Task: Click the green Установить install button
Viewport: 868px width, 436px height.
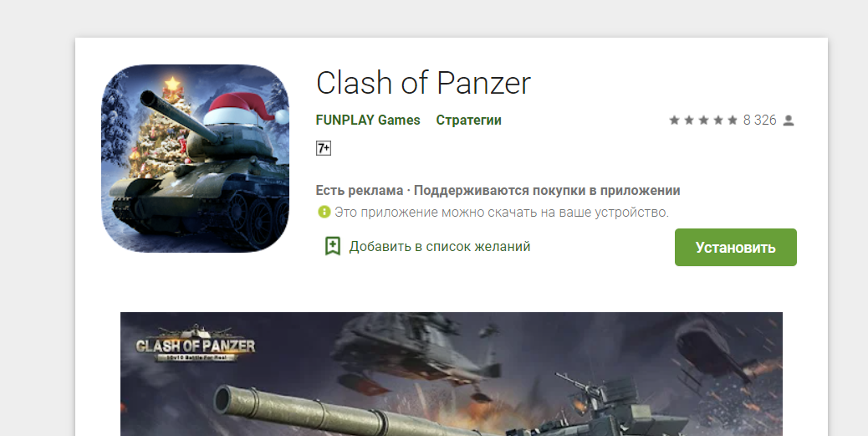Action: click(x=735, y=247)
